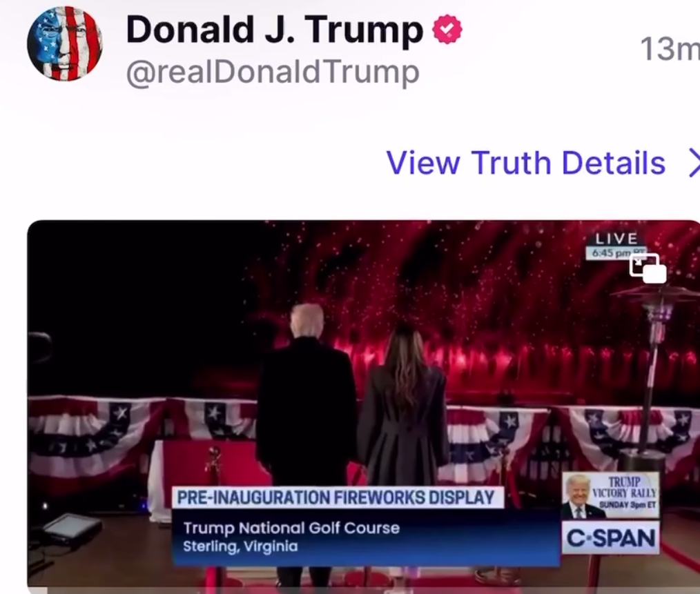Tap the picture-in-picture icon on video
The height and width of the screenshot is (594, 700).
click(648, 268)
